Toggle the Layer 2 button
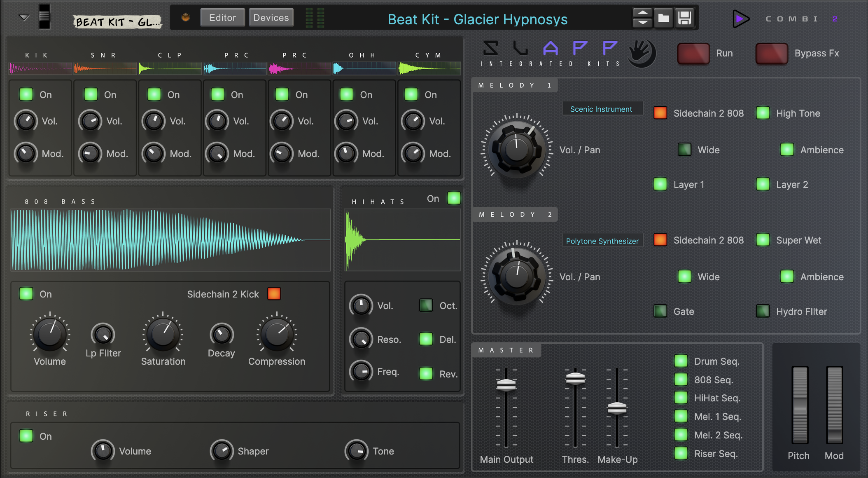 pyautogui.click(x=763, y=184)
